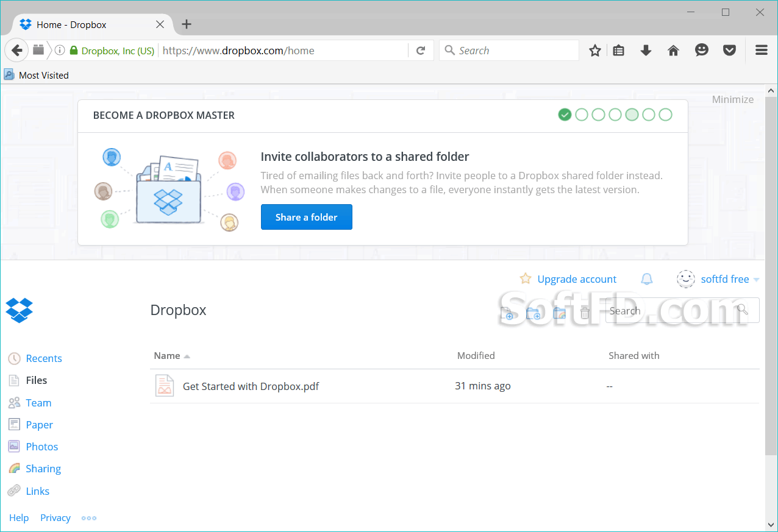Click the magnifier in the Dropbox search box
The image size is (778, 532).
click(x=743, y=310)
